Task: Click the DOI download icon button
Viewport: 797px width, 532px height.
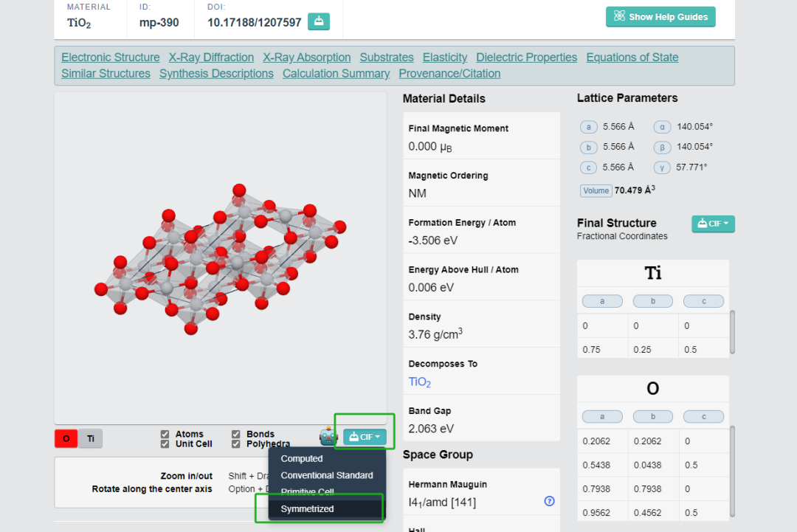Action: [x=319, y=21]
